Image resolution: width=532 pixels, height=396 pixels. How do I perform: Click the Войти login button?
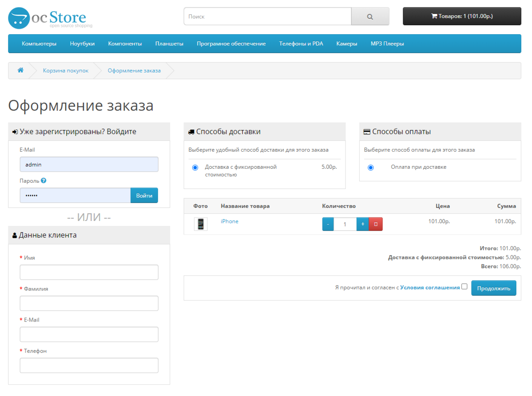[144, 195]
